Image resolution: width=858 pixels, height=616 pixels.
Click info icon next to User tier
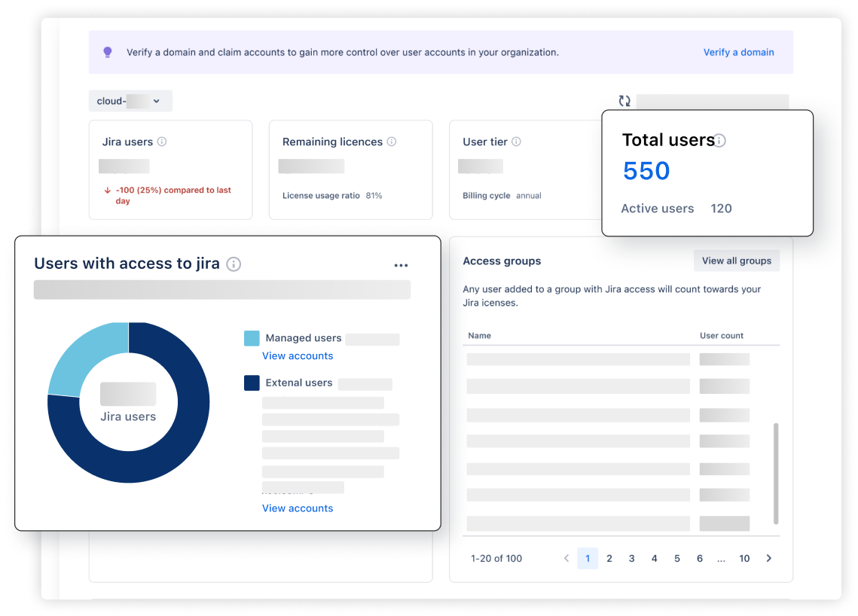pos(516,142)
